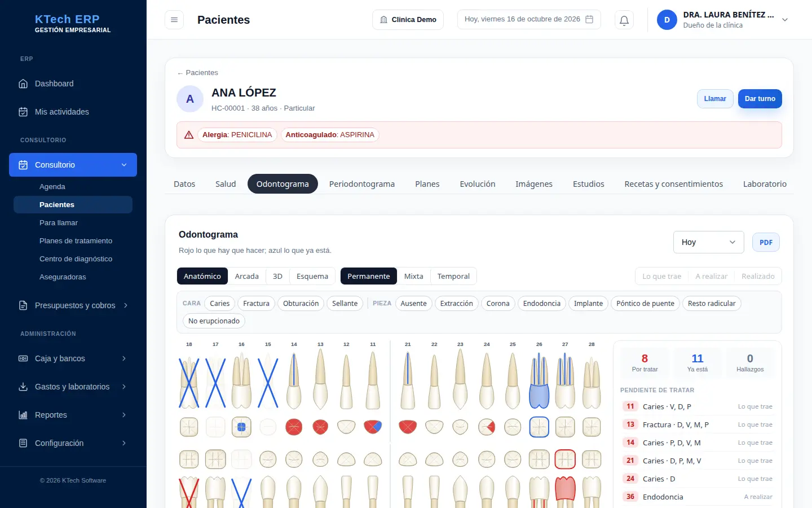This screenshot has width=812, height=508.
Task: Open the Planes tab
Action: [427, 184]
